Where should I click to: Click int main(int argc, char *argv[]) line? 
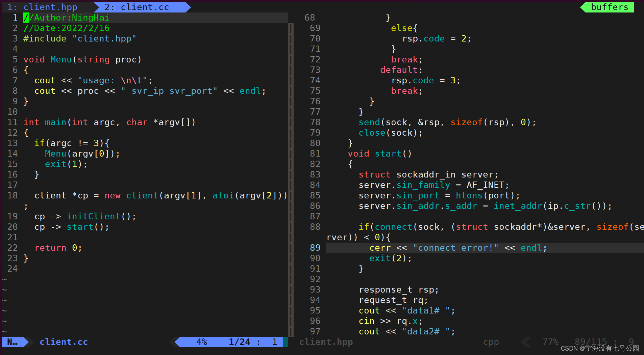click(109, 122)
